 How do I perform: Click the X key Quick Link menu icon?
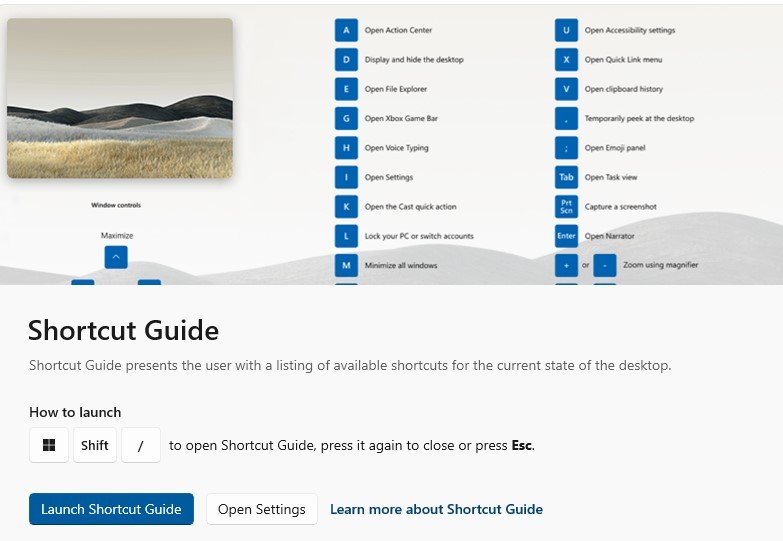point(566,59)
